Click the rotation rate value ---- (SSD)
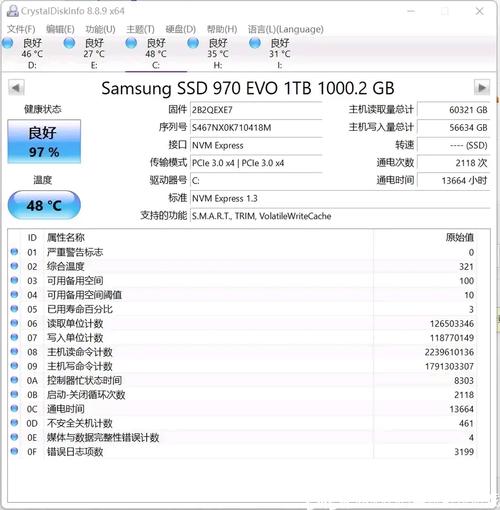 point(454,145)
